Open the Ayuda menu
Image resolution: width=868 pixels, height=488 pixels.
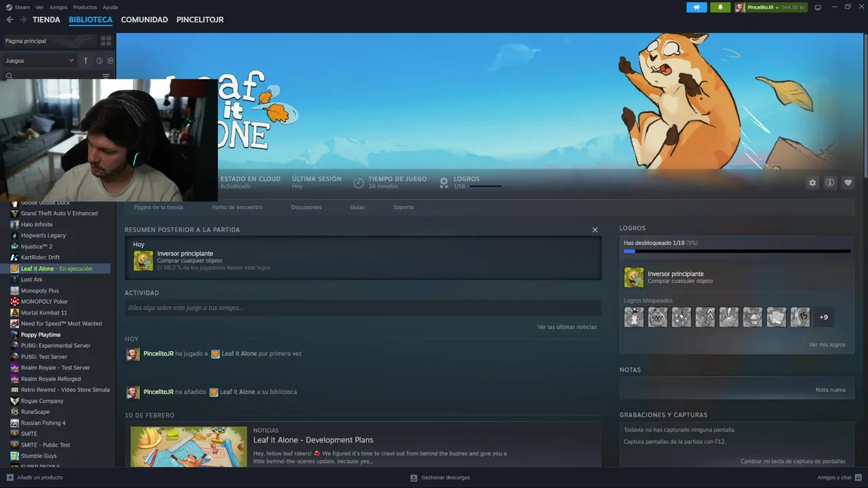click(x=110, y=7)
